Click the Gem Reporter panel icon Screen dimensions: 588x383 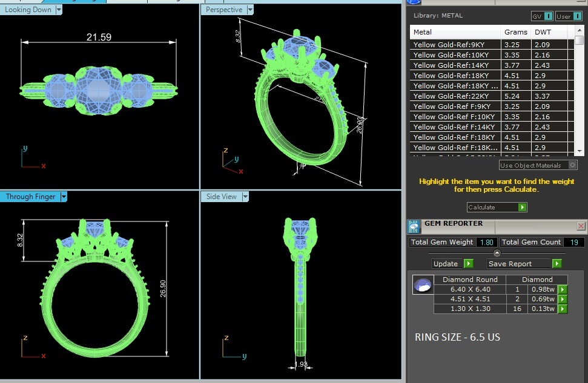tap(414, 226)
